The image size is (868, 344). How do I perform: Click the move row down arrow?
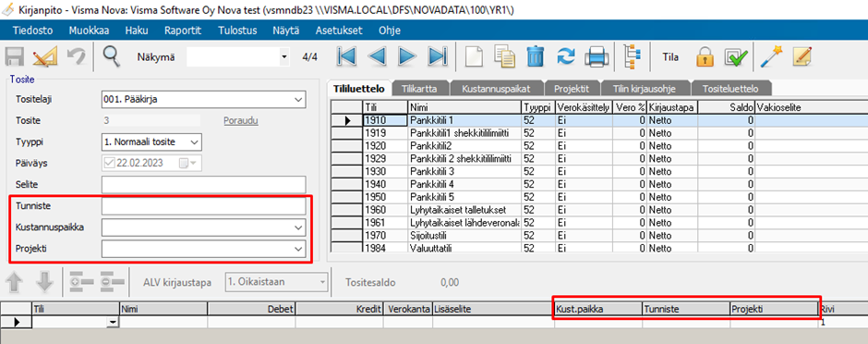pyautogui.click(x=45, y=283)
